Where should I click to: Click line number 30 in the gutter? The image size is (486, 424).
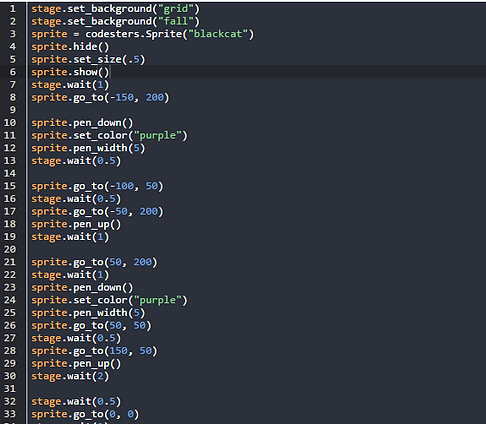(x=10, y=376)
